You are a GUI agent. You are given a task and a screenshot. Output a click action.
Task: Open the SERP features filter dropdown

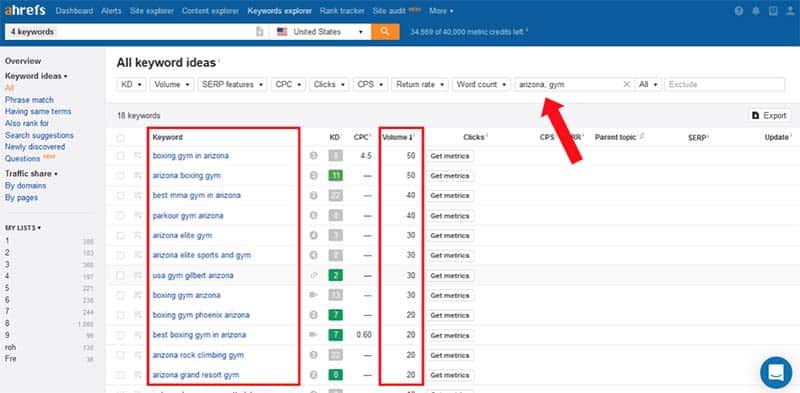click(x=232, y=84)
